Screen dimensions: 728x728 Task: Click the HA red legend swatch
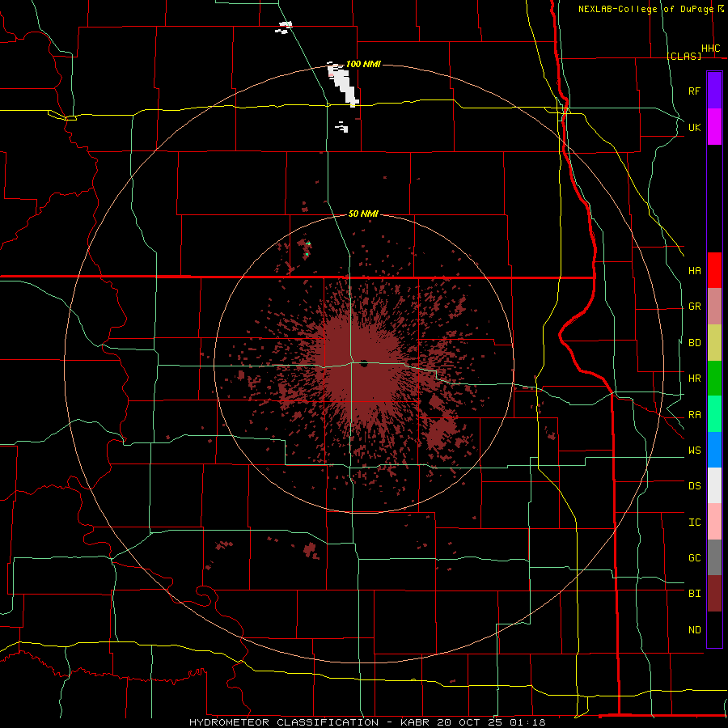(714, 270)
